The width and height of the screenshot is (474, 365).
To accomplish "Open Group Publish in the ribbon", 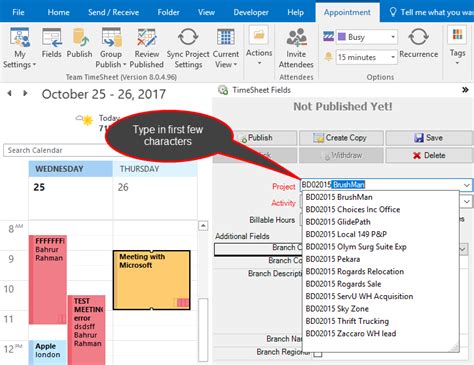I will coord(111,48).
